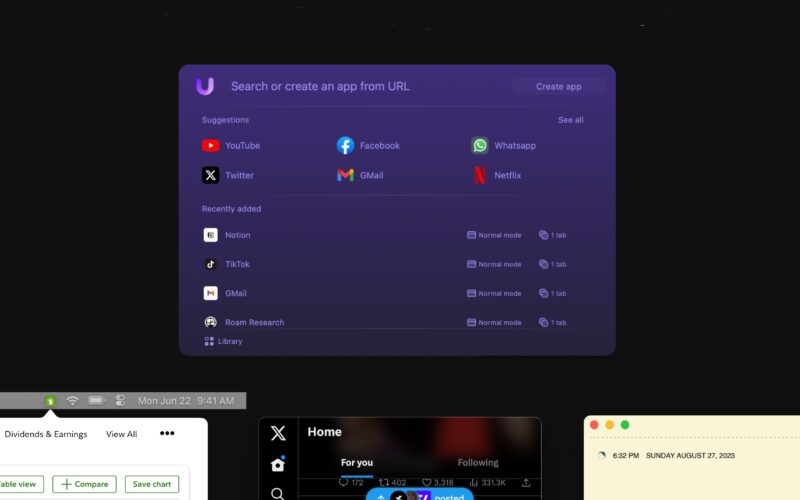The height and width of the screenshot is (500, 800).
Task: Click Normal mode on the TikTok row
Action: point(494,264)
